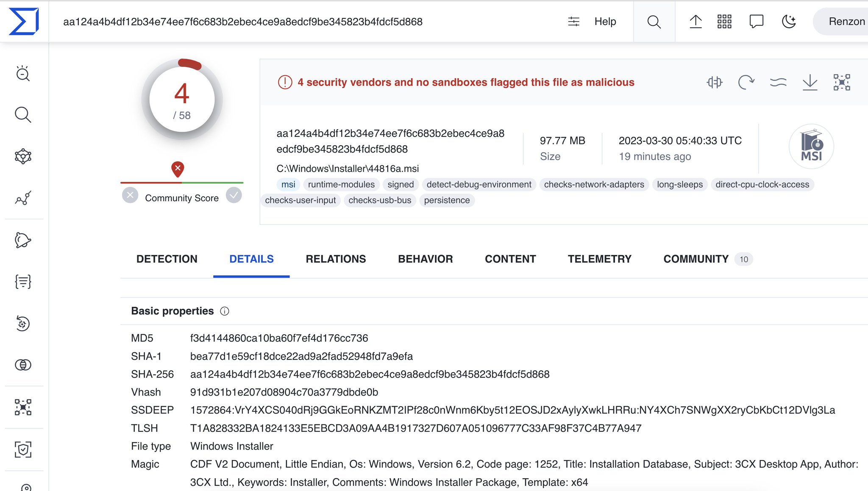868x491 pixels.
Task: Vote harmless with checkmark community button
Action: (x=234, y=195)
